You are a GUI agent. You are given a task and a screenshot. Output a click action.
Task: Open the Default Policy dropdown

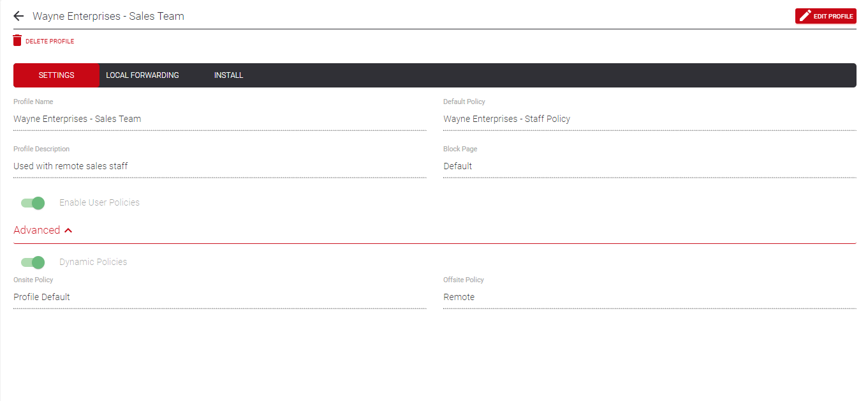(649, 119)
